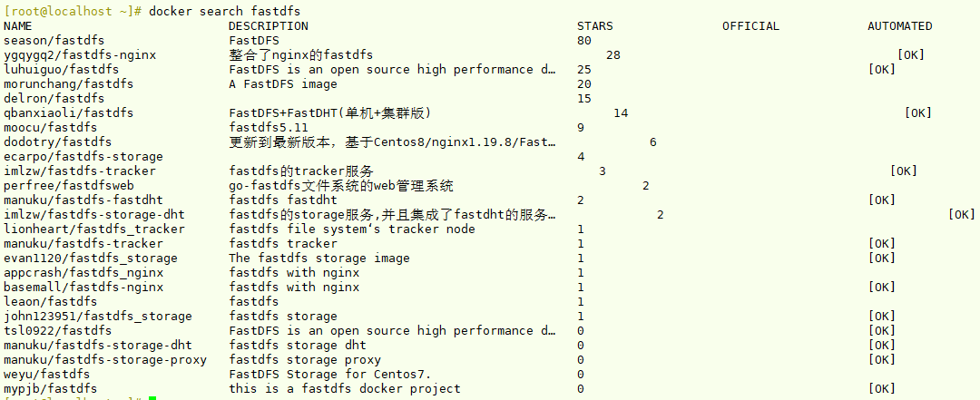The height and width of the screenshot is (400, 980).
Task: Click the NAME column header
Action: coord(18,26)
